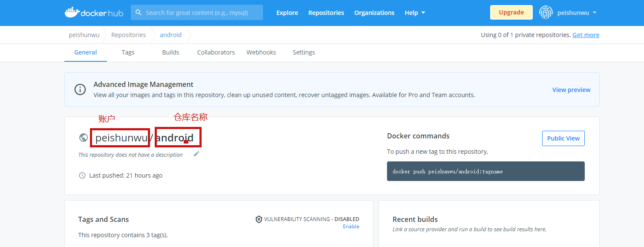Open the Collaborators tab
Screen dimensions: 644x247
[216, 52]
